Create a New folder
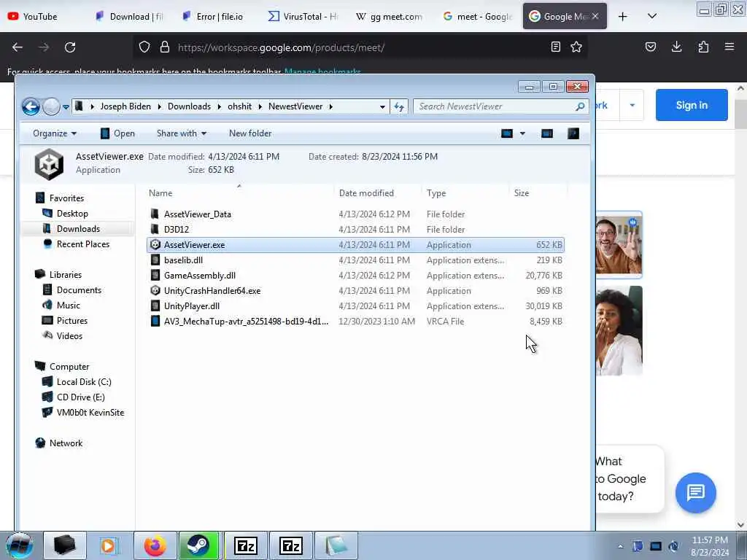Image resolution: width=747 pixels, height=560 pixels. [x=250, y=133]
